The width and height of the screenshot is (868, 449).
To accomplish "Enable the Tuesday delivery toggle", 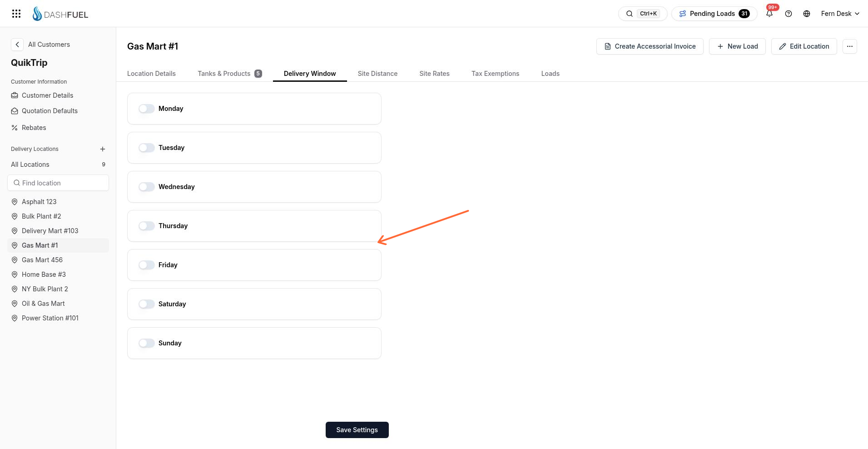I will click(x=147, y=148).
